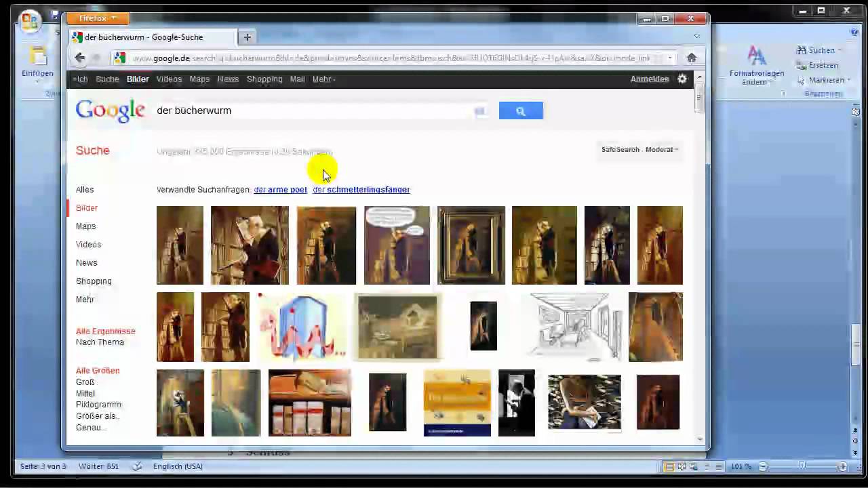Open Maps in Google top bar
This screenshot has height=488, width=868.
click(199, 79)
